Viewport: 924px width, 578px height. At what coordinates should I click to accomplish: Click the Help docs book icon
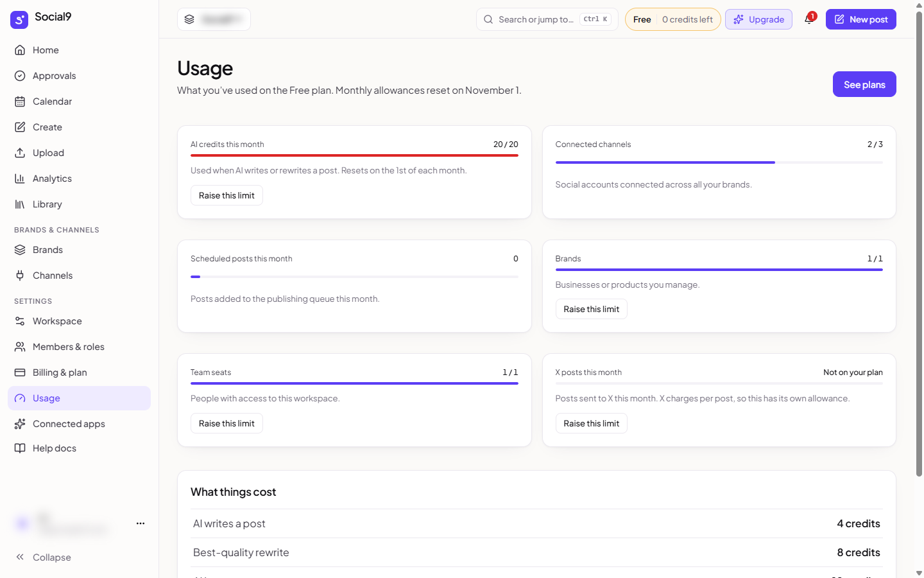coord(20,448)
